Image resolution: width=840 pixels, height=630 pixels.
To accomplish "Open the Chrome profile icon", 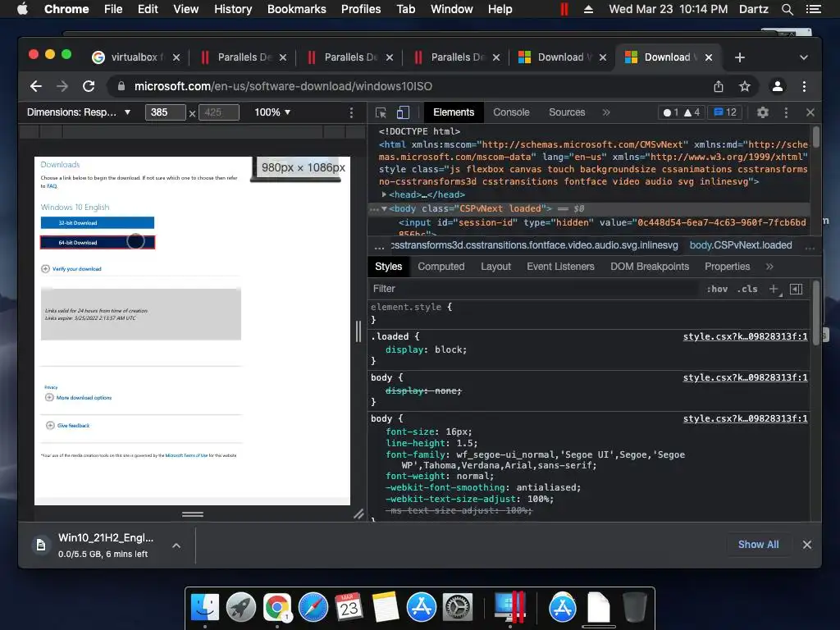I will (778, 86).
